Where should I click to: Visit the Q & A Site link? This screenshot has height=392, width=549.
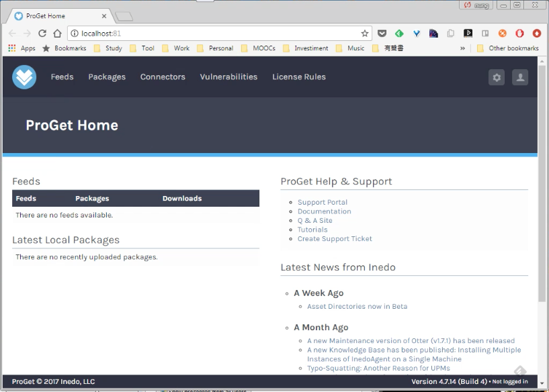314,220
